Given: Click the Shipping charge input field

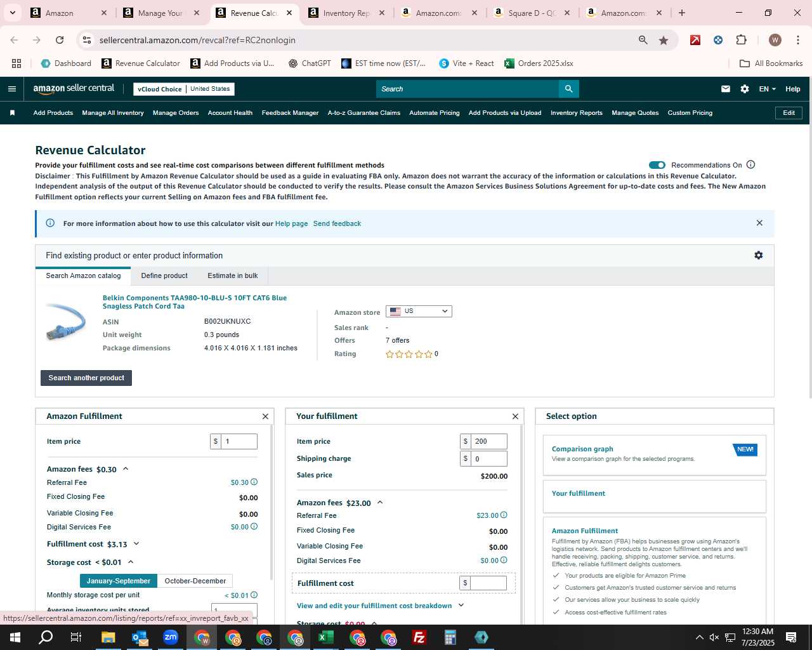Looking at the screenshot, I should (489, 458).
